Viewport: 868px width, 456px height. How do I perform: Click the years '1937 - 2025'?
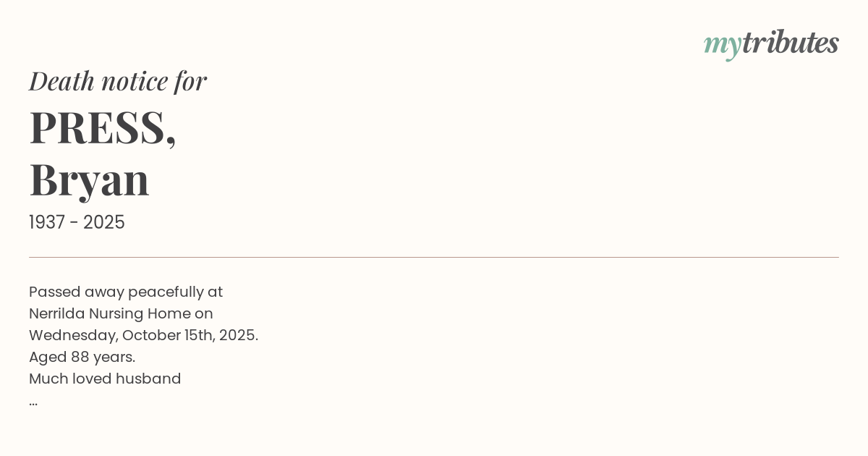(x=77, y=222)
